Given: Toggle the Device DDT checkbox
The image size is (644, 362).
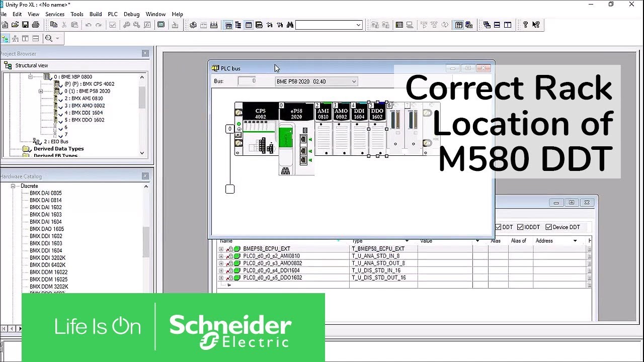Looking at the screenshot, I should [x=548, y=227].
